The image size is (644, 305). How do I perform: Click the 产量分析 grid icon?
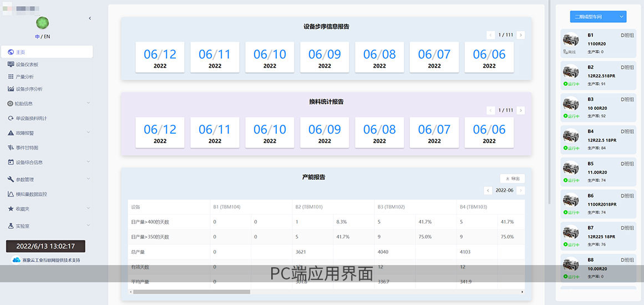pyautogui.click(x=11, y=77)
